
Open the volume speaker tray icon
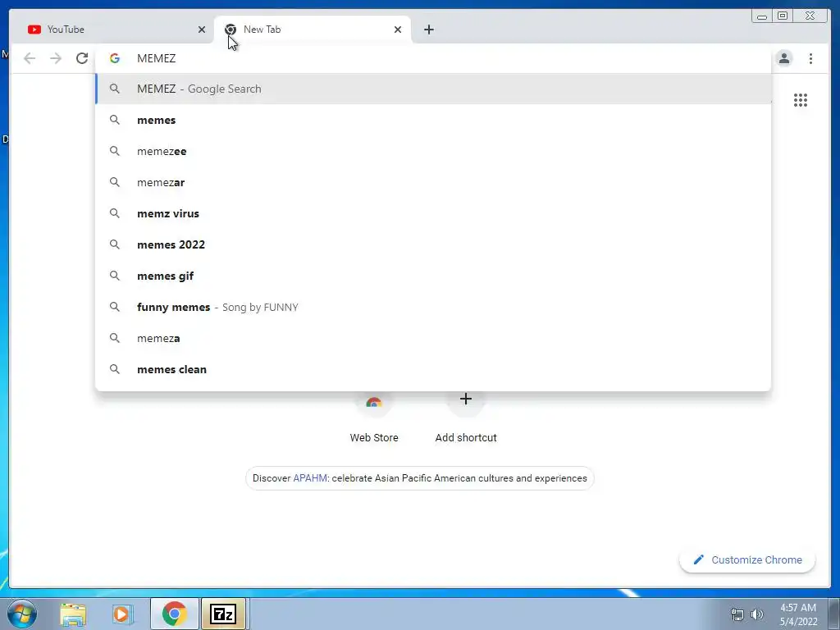pyautogui.click(x=757, y=614)
